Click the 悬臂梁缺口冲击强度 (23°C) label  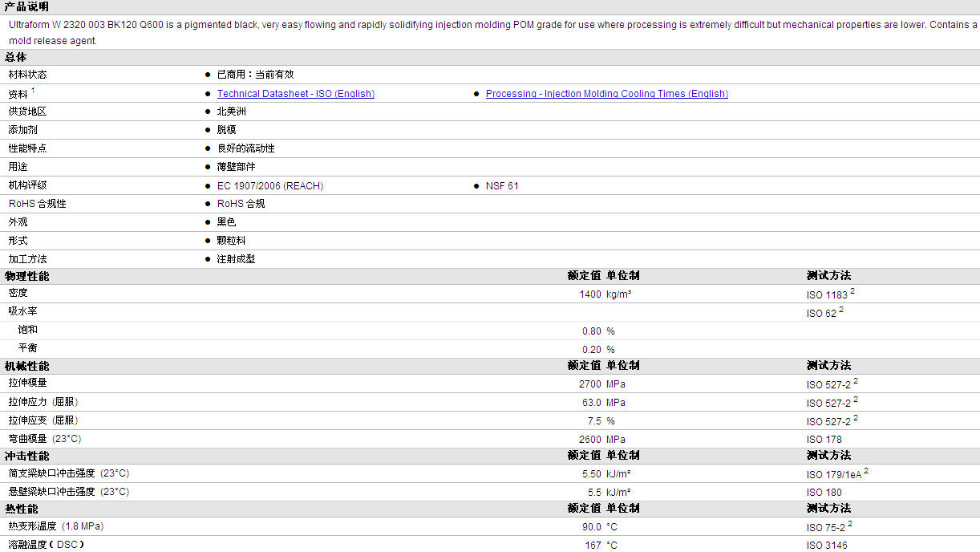pos(69,491)
